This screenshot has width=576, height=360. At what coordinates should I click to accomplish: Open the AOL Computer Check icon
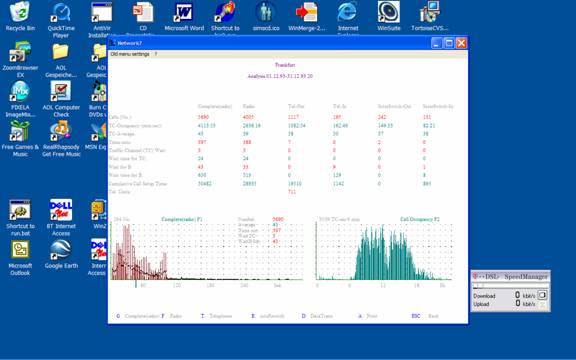61,99
